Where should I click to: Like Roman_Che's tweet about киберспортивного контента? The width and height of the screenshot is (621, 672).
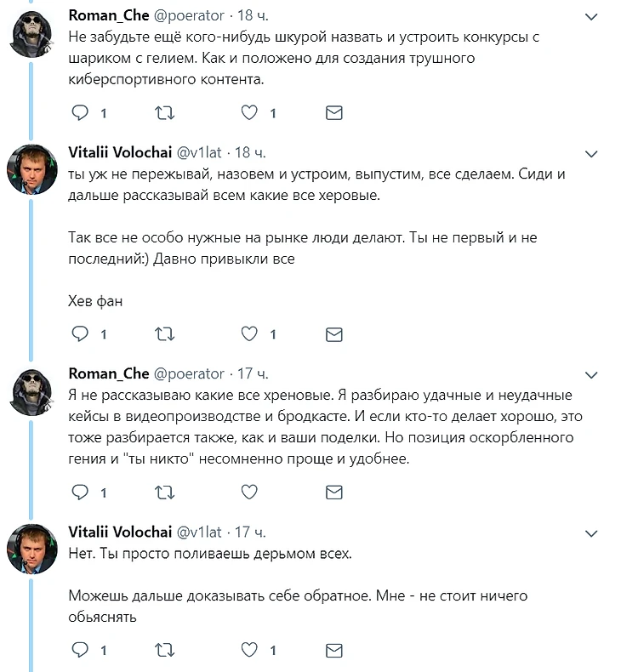click(x=249, y=113)
